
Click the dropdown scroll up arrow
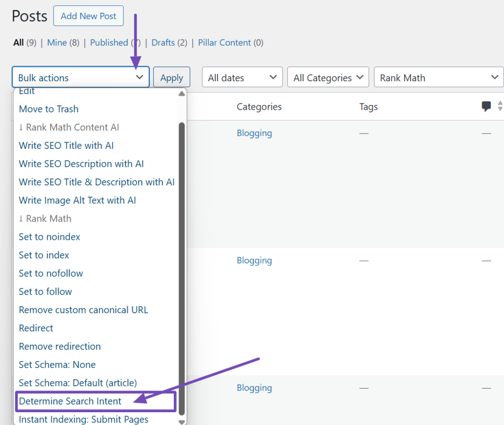click(x=182, y=94)
